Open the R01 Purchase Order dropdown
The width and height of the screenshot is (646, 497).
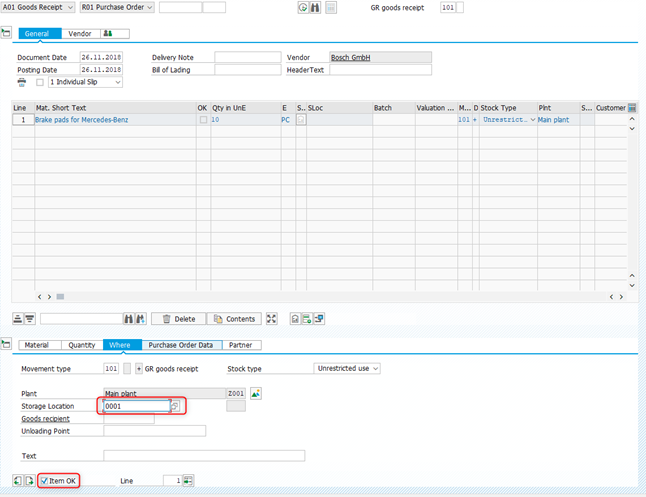coord(117,7)
